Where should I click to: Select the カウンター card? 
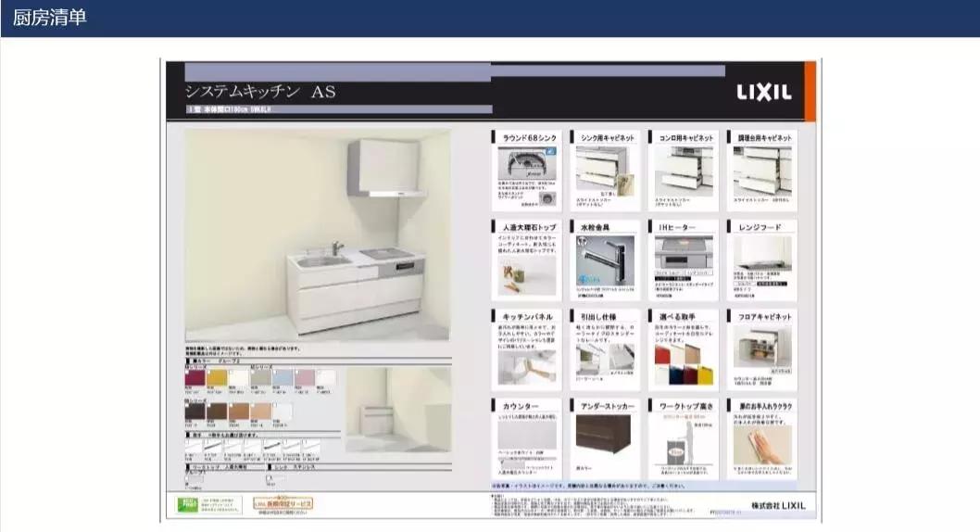[x=526, y=439]
